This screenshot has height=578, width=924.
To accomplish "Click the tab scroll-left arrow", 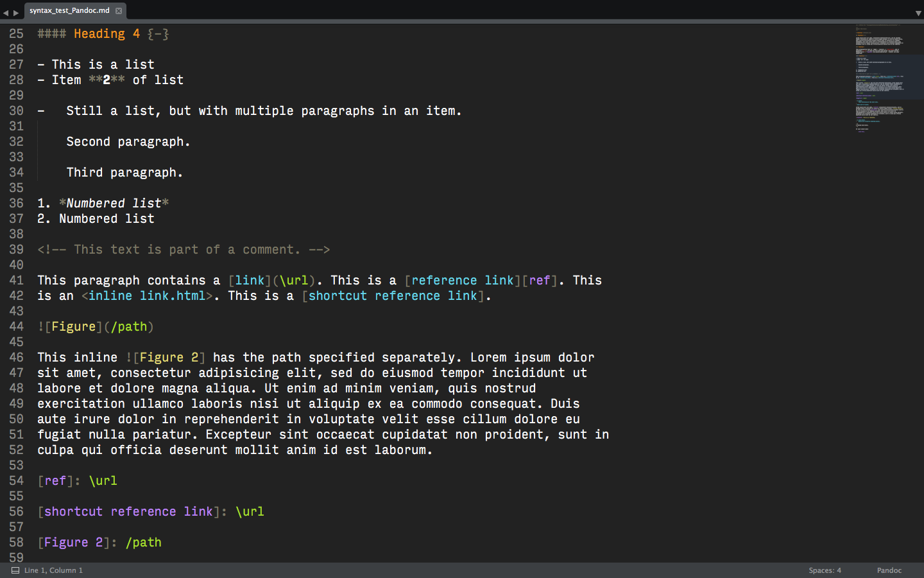I will pyautogui.click(x=6, y=12).
